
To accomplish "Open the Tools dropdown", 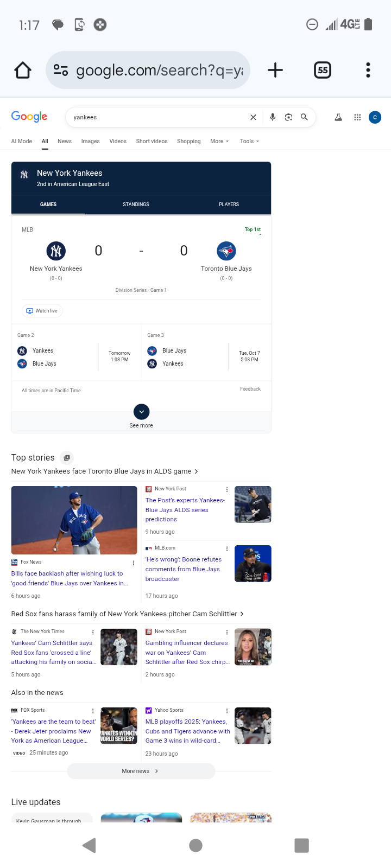I will 249,141.
